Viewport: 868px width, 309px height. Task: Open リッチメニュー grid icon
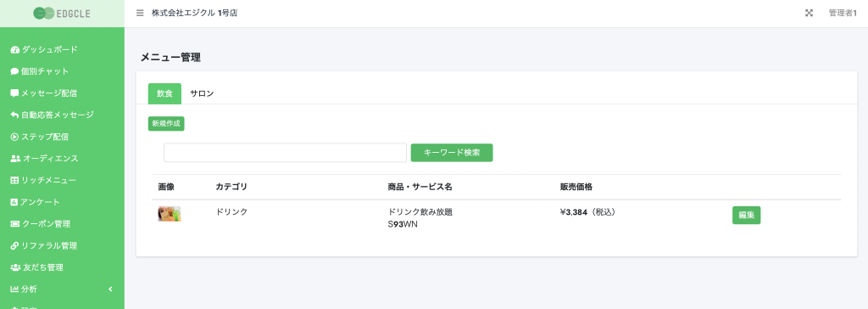14,180
